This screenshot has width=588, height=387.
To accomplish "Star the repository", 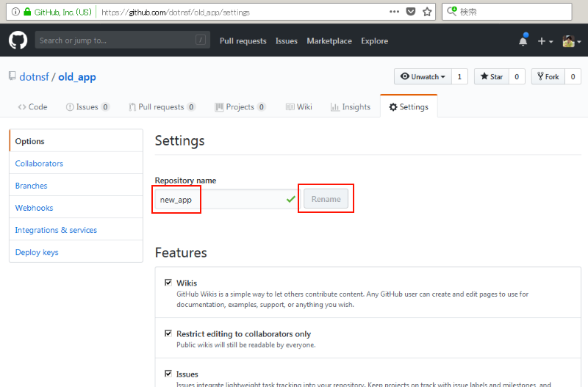I will [491, 76].
